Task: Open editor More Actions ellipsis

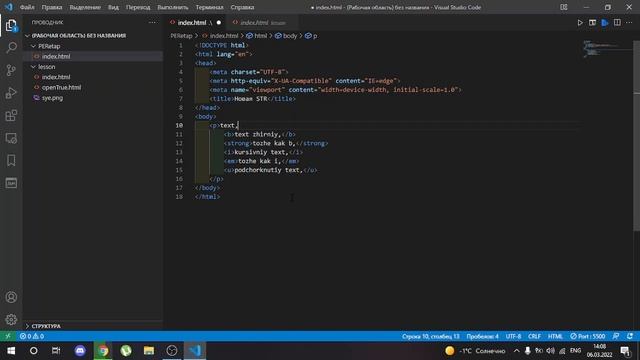Action: 629,23
